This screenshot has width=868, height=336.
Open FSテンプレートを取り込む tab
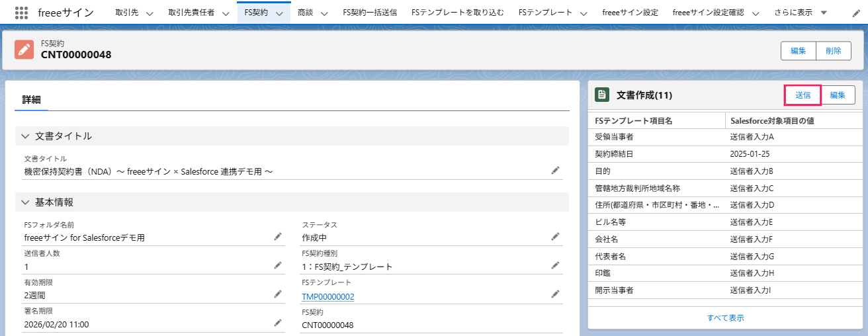click(457, 13)
